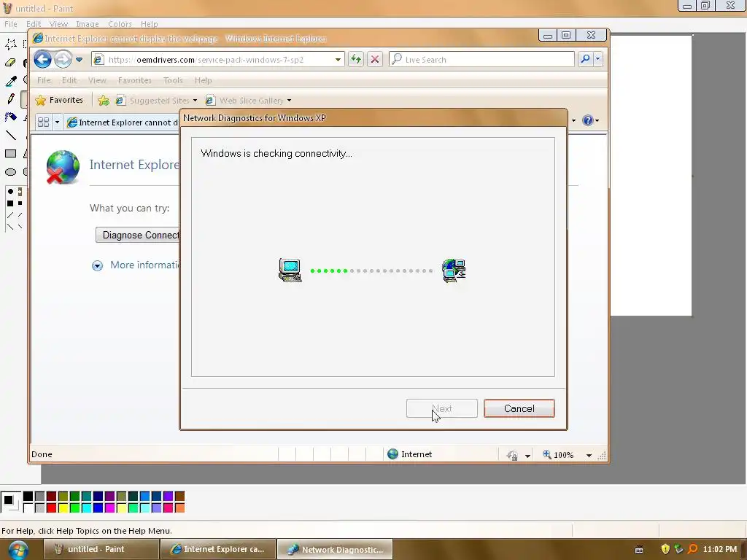Click the Next button in diagnostics dialog
The width and height of the screenshot is (747, 560).
[x=441, y=408]
